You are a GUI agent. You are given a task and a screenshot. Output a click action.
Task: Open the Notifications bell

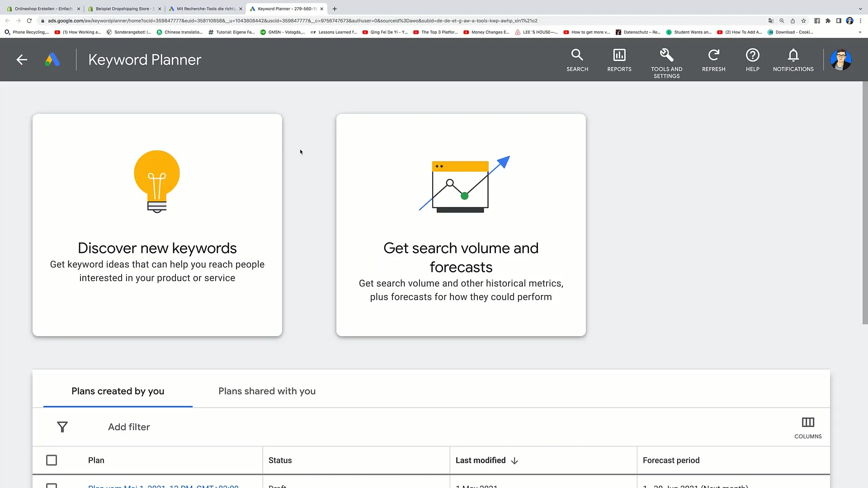(x=793, y=60)
